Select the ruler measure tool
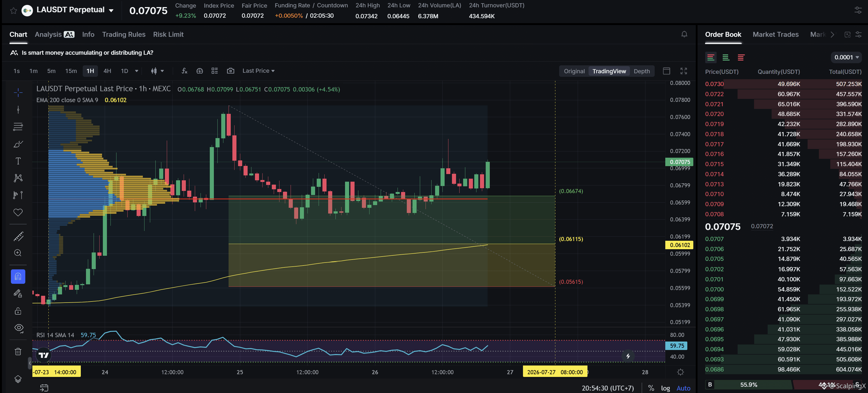 18,236
